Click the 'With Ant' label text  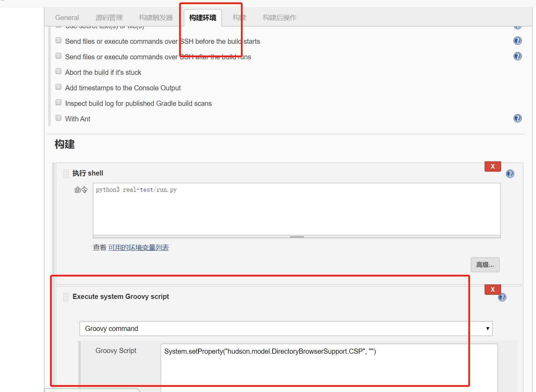tap(78, 119)
